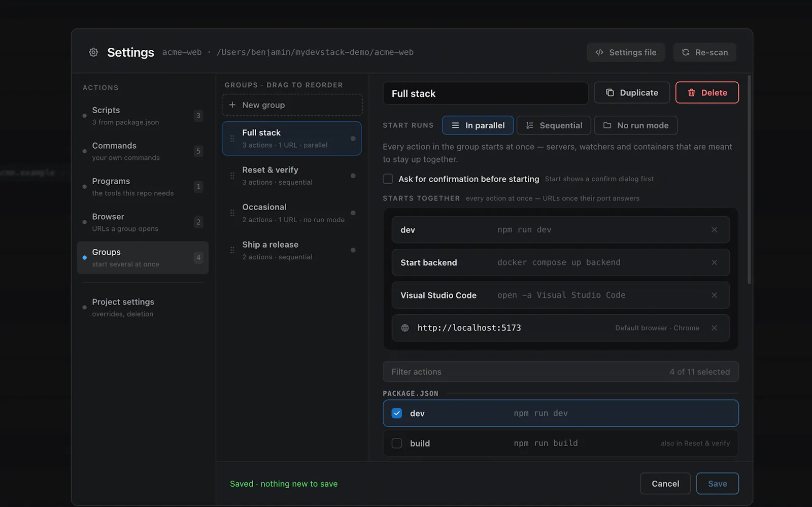Enable Ask for confirmation before starting
Viewport: 812px width, 507px height.
[x=388, y=179]
